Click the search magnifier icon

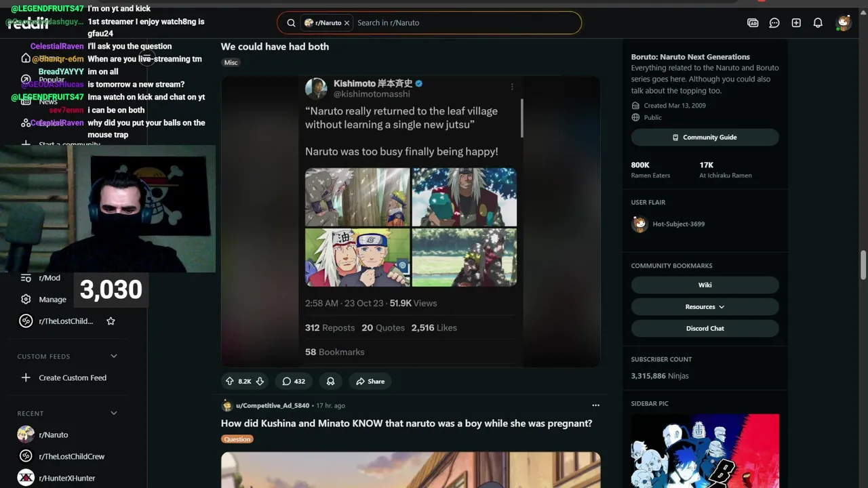pos(291,22)
